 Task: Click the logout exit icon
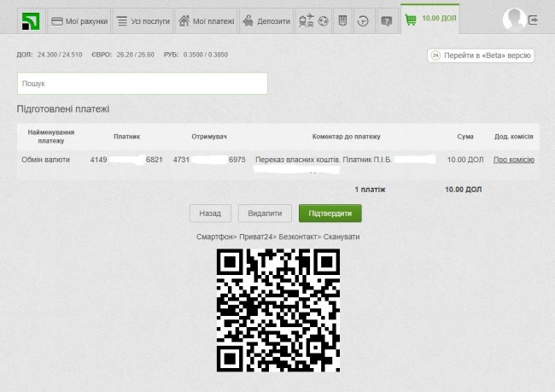(535, 20)
